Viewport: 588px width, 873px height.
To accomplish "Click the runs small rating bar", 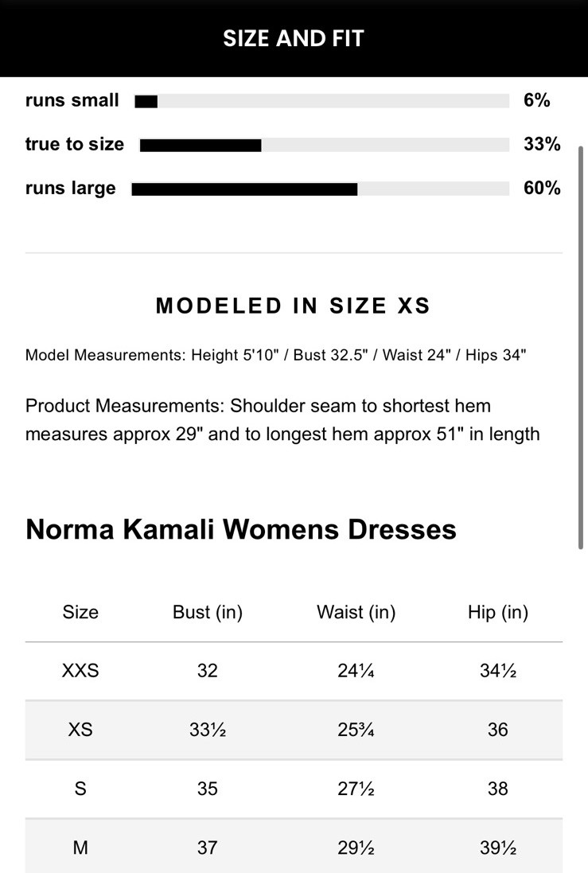I will 321,101.
